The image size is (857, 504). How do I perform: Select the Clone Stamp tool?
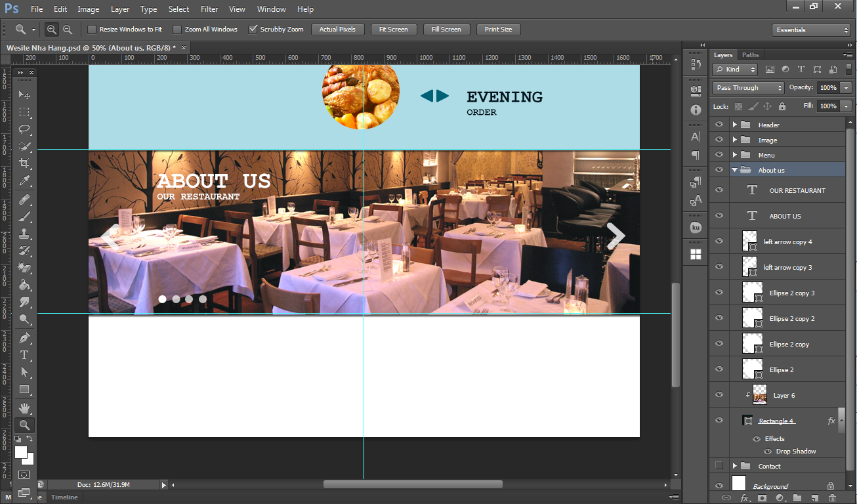coord(24,233)
